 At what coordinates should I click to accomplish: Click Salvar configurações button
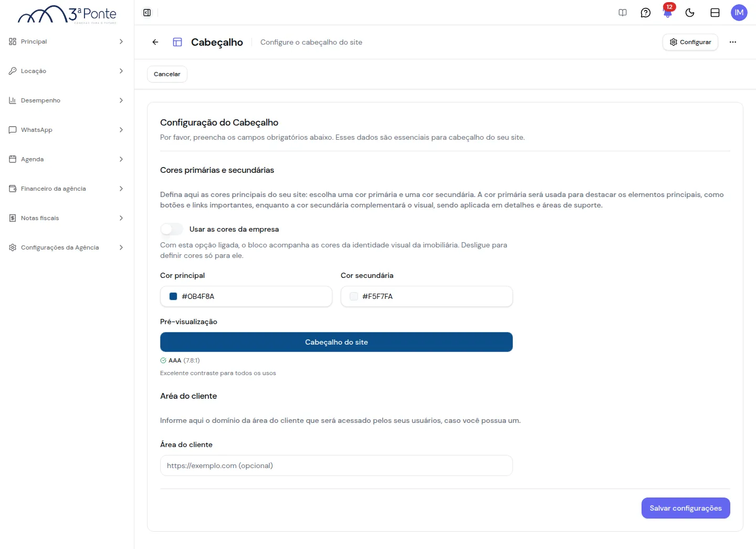686,508
